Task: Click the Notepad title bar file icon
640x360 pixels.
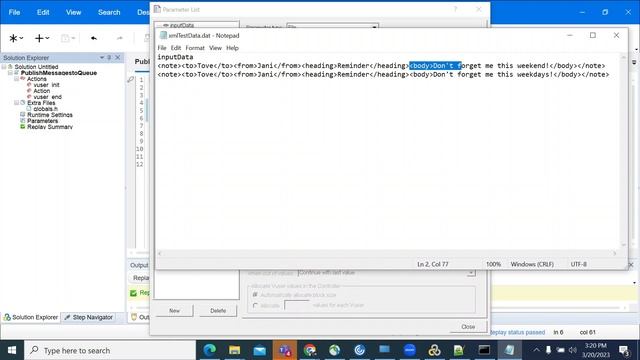Action: tap(163, 36)
